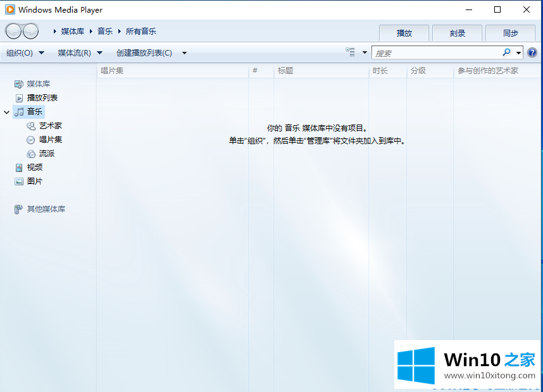Click the Back navigation arrow button
Viewport: 543px width, 392px height.
(13, 32)
